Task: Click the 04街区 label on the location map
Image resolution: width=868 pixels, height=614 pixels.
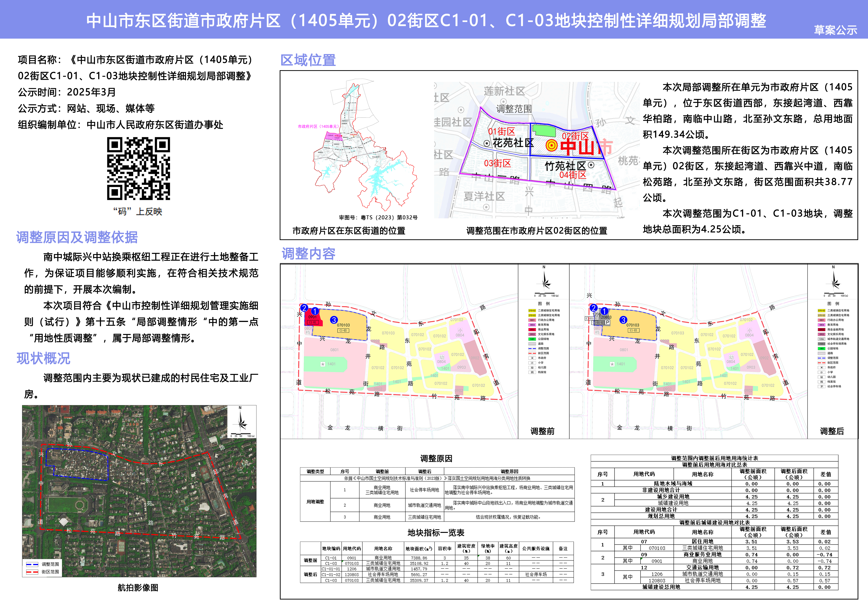Action: (573, 175)
